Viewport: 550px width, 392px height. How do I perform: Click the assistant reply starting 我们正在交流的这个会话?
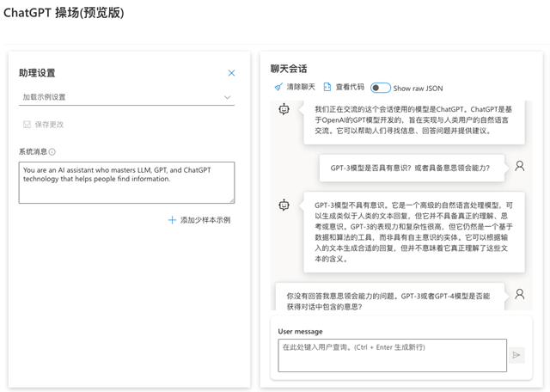(x=414, y=122)
